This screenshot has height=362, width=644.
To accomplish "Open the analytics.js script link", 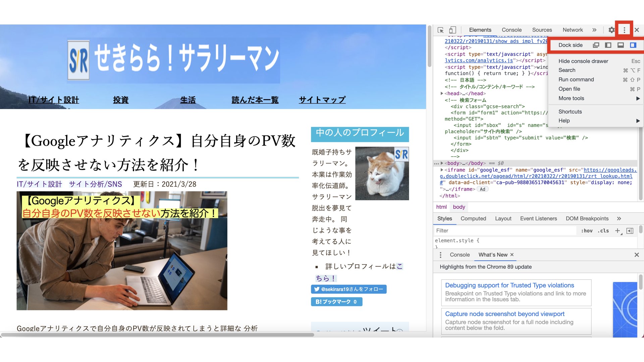I will [x=479, y=60].
